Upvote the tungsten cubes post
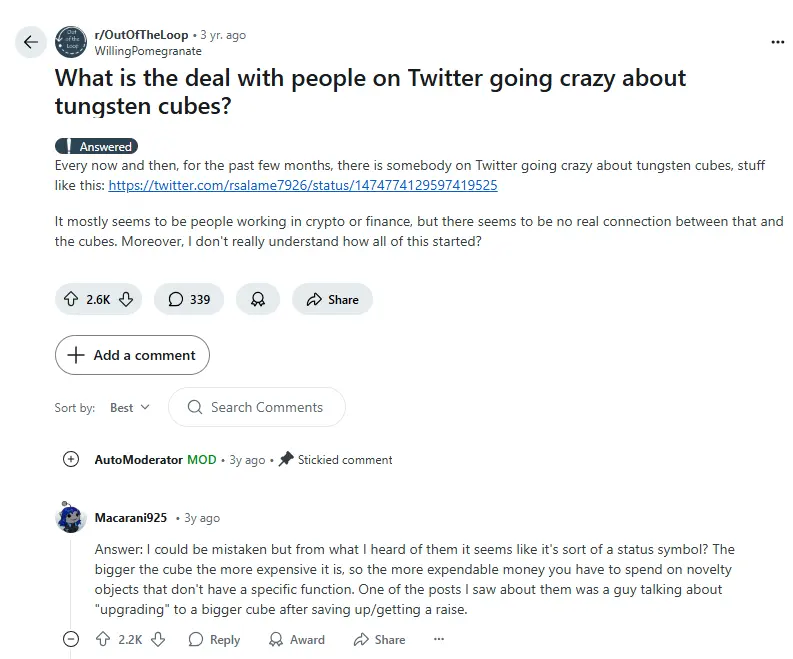The image size is (793, 659). click(71, 299)
